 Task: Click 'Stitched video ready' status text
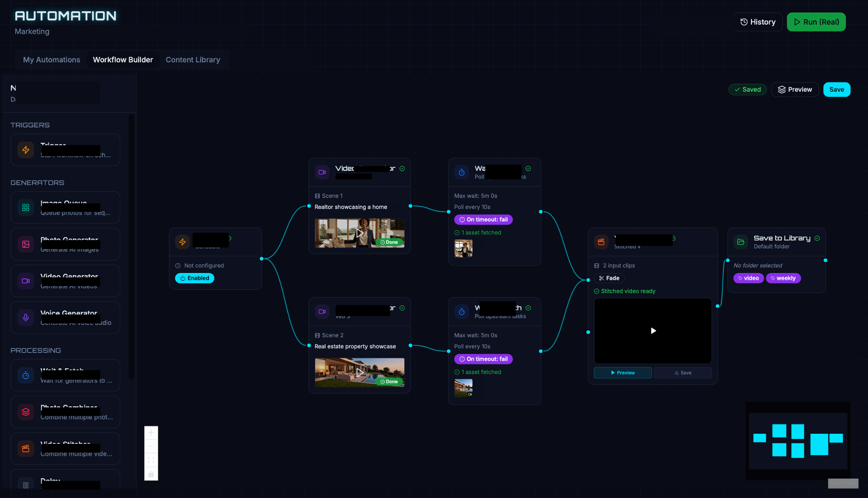coord(628,291)
